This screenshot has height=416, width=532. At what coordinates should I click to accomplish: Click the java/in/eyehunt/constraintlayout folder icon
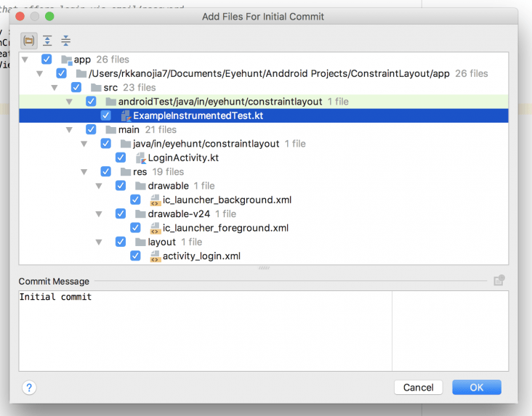tap(126, 144)
